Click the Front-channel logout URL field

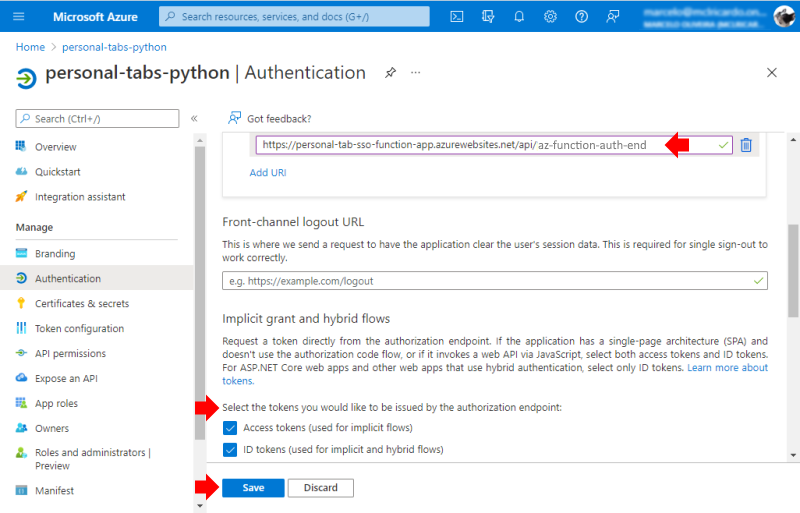click(494, 281)
